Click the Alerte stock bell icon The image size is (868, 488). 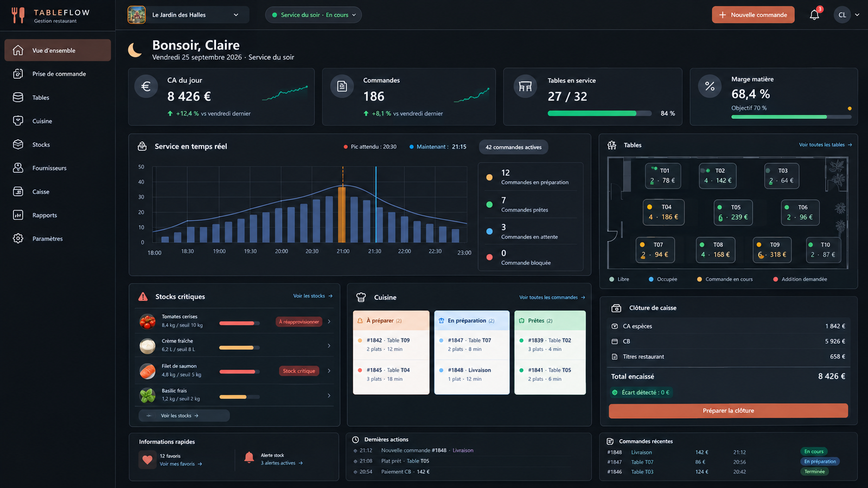pyautogui.click(x=249, y=458)
